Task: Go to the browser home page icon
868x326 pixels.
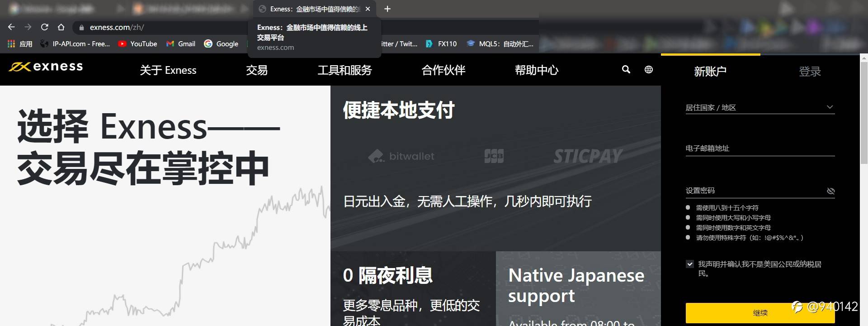Action: click(61, 27)
